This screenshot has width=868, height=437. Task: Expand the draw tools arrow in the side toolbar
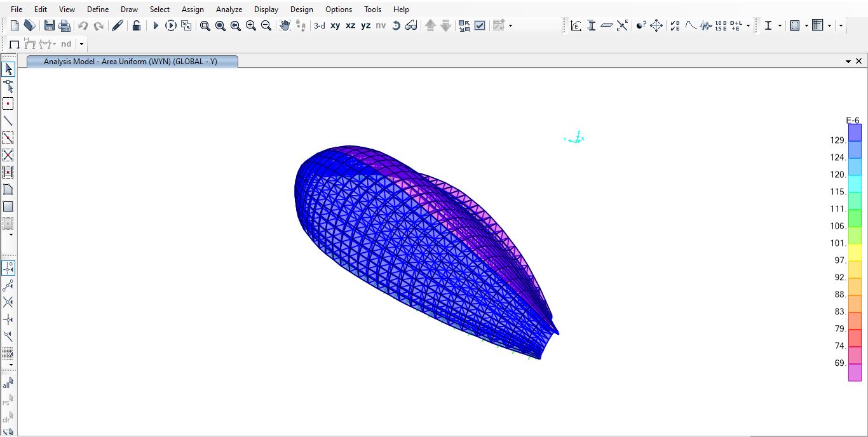(11, 235)
